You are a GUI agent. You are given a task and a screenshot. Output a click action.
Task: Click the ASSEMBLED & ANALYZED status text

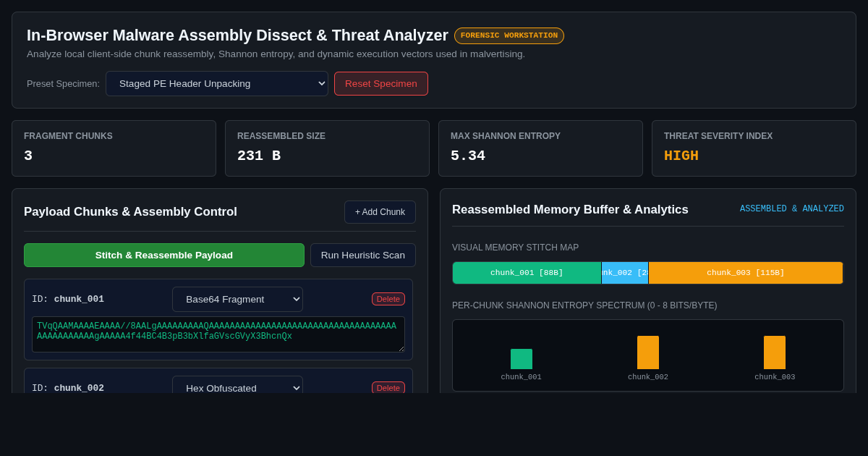pyautogui.click(x=792, y=208)
